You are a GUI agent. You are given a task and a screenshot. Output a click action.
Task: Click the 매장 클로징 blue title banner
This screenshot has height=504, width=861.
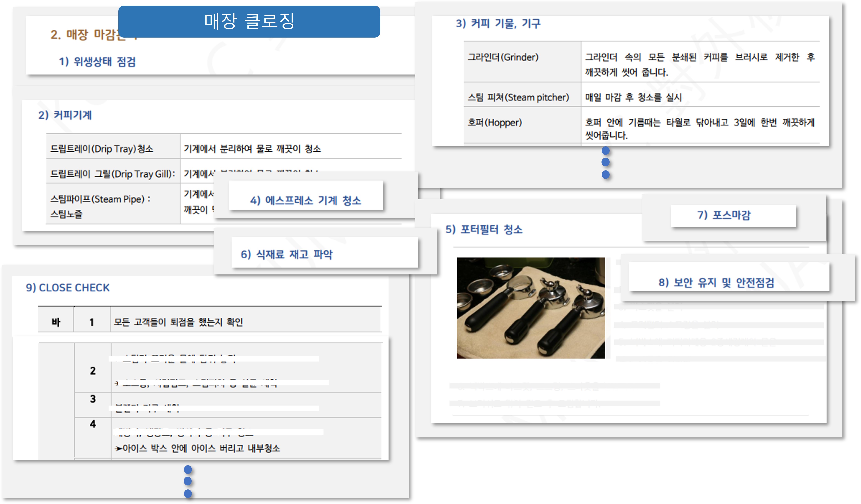(249, 21)
